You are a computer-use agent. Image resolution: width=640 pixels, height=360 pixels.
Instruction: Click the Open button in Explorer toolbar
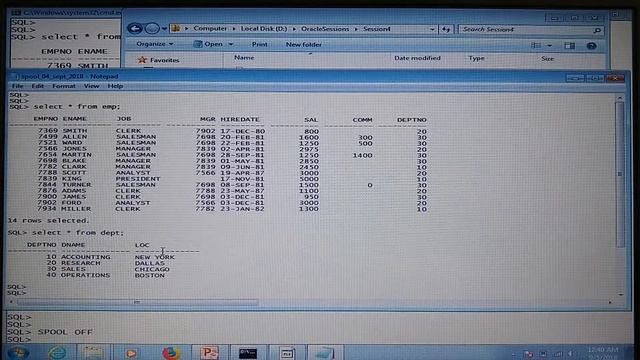coord(208,44)
